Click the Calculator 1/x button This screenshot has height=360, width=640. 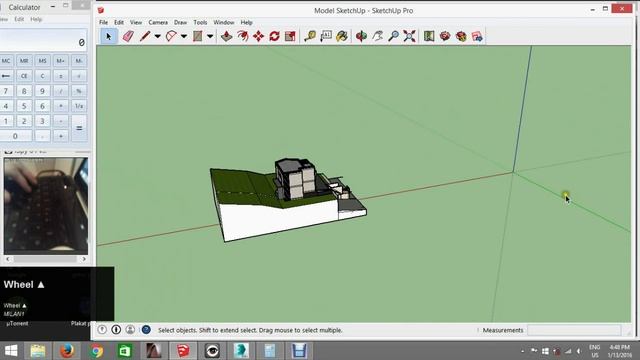79,106
